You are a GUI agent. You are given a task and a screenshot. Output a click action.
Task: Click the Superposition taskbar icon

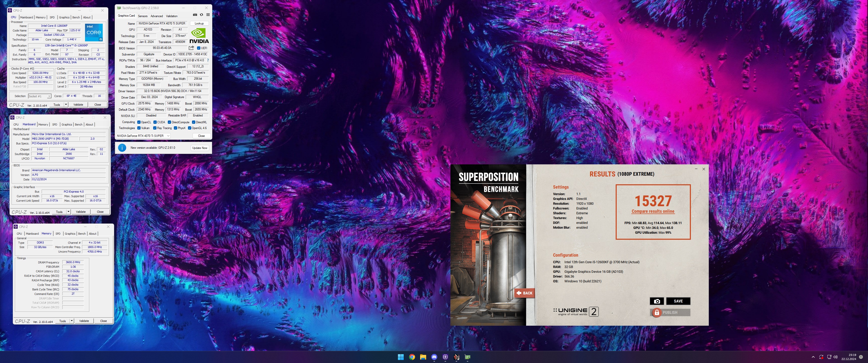pos(456,357)
